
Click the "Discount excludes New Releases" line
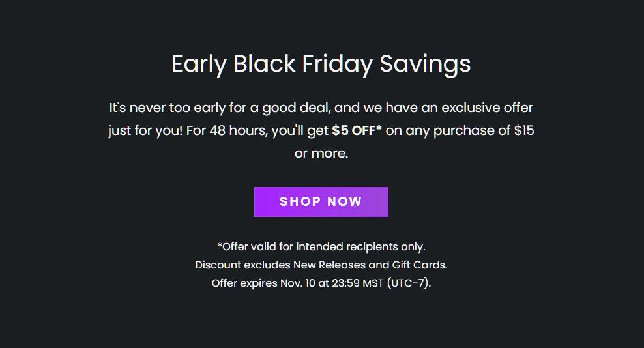321,265
